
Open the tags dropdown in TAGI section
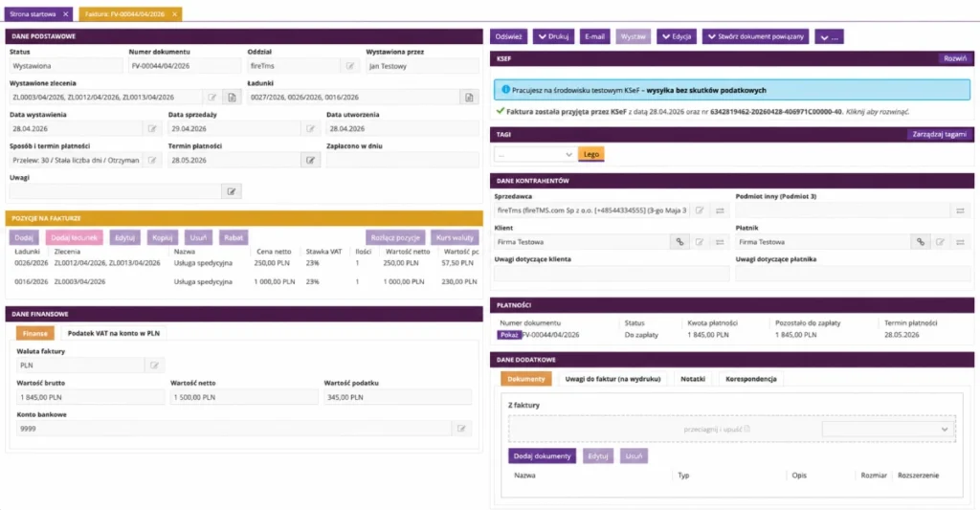pos(534,154)
